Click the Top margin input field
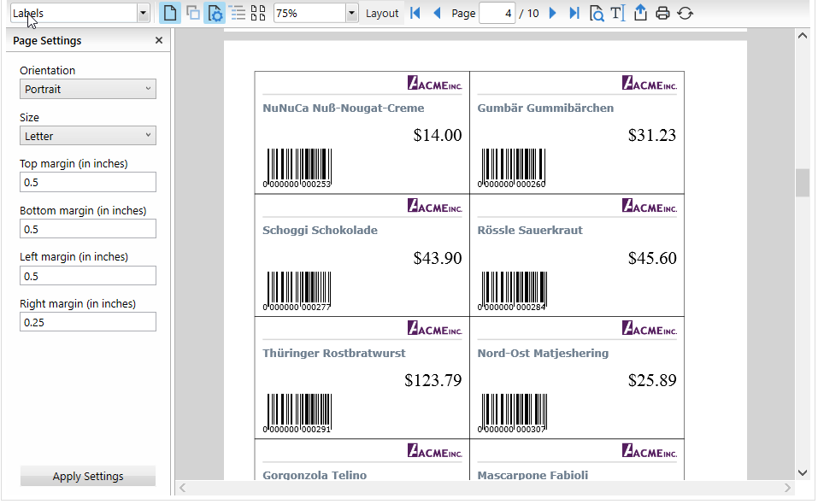The image size is (818, 504). click(x=88, y=183)
